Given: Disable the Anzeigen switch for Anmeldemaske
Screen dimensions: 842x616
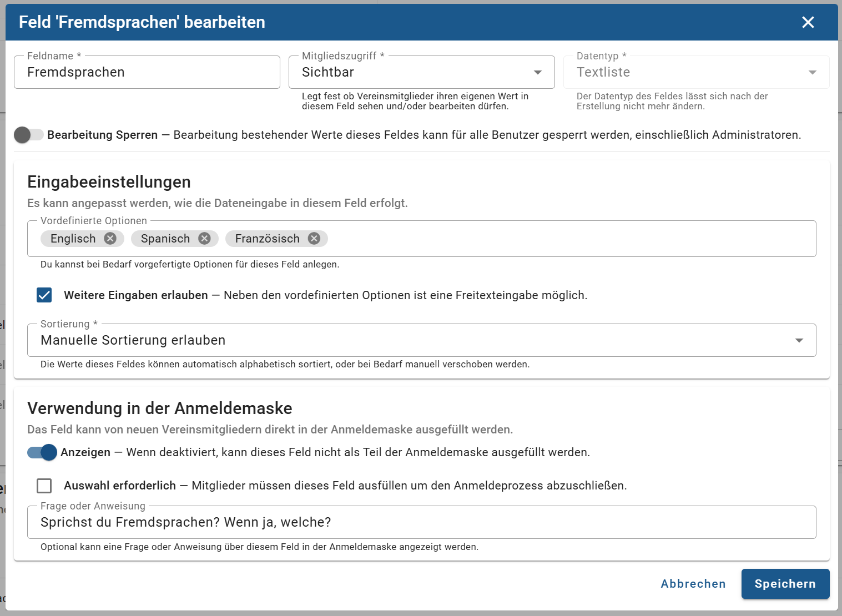Looking at the screenshot, I should pyautogui.click(x=42, y=452).
